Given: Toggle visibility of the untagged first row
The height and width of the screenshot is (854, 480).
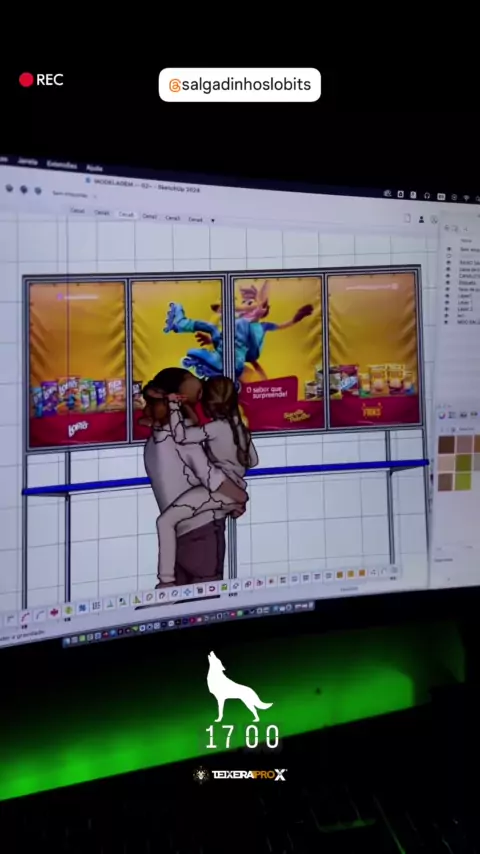Looking at the screenshot, I should click(448, 249).
